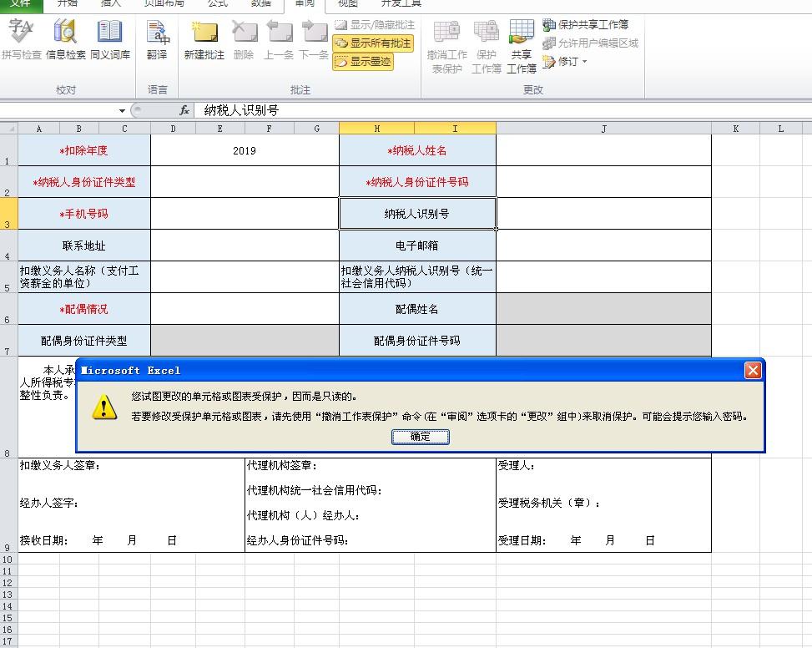Open the 文件 tab
The width and height of the screenshot is (812, 648).
point(21,4)
